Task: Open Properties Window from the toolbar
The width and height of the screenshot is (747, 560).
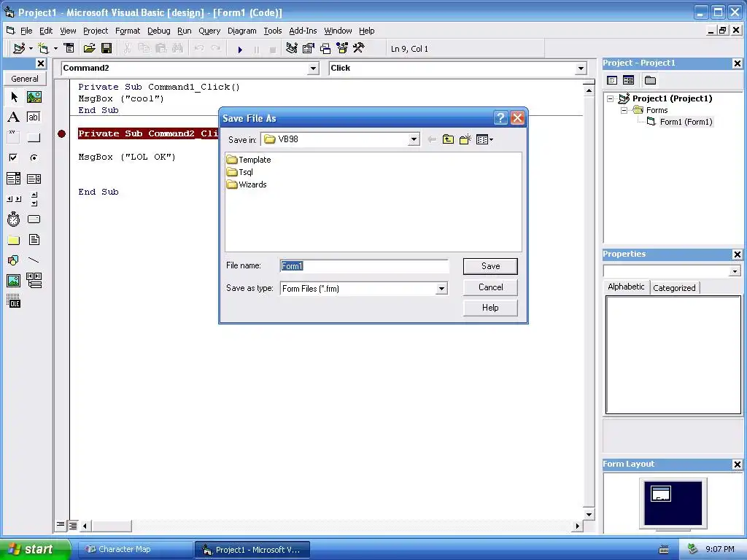Action: tap(309, 48)
